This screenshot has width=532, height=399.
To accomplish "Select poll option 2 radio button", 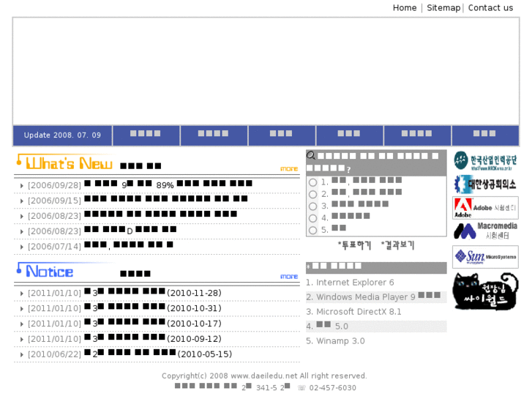I will point(312,194).
